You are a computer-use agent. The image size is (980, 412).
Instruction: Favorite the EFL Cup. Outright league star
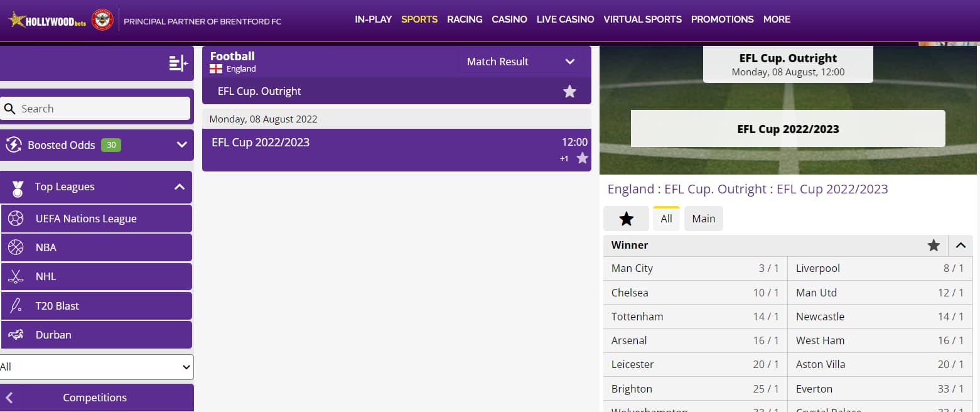(x=569, y=92)
